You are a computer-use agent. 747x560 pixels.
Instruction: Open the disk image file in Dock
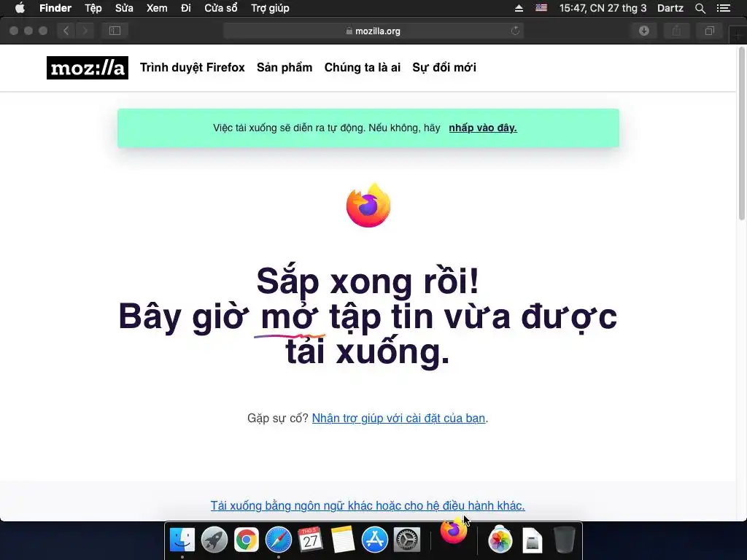532,540
